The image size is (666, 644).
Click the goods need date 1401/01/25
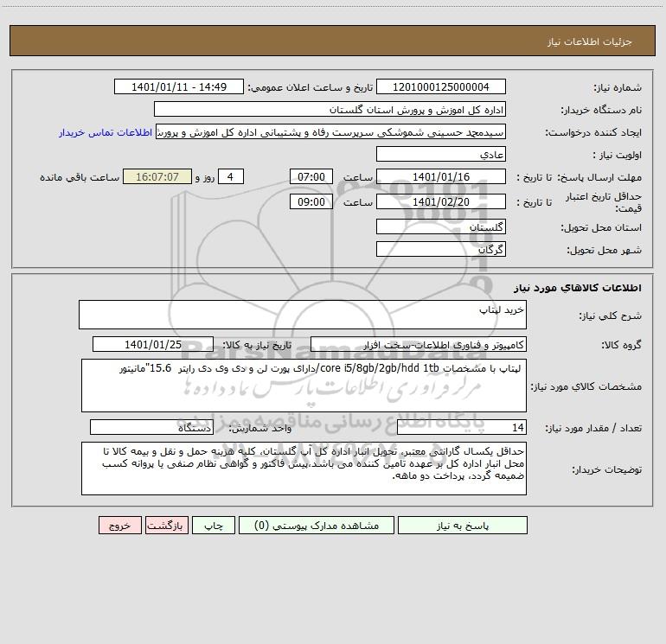tap(153, 344)
